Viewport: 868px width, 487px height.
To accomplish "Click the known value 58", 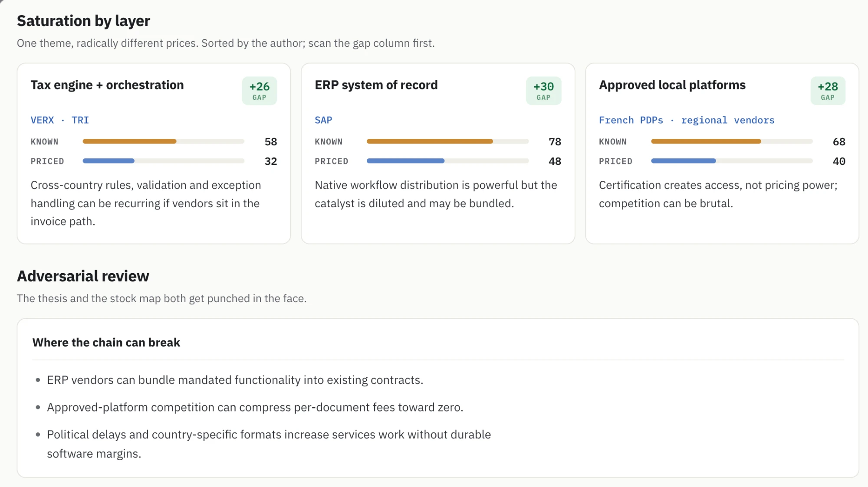I will (x=271, y=142).
